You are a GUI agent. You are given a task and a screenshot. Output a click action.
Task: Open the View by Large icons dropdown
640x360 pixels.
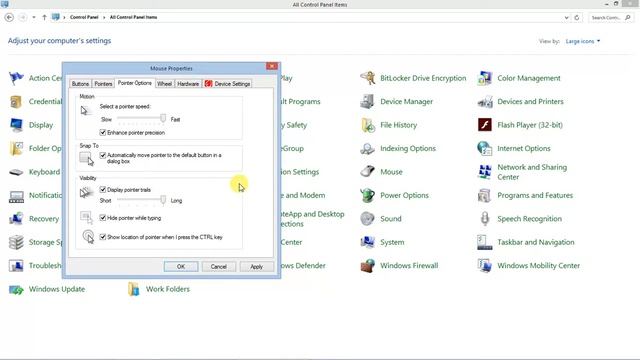coord(583,41)
